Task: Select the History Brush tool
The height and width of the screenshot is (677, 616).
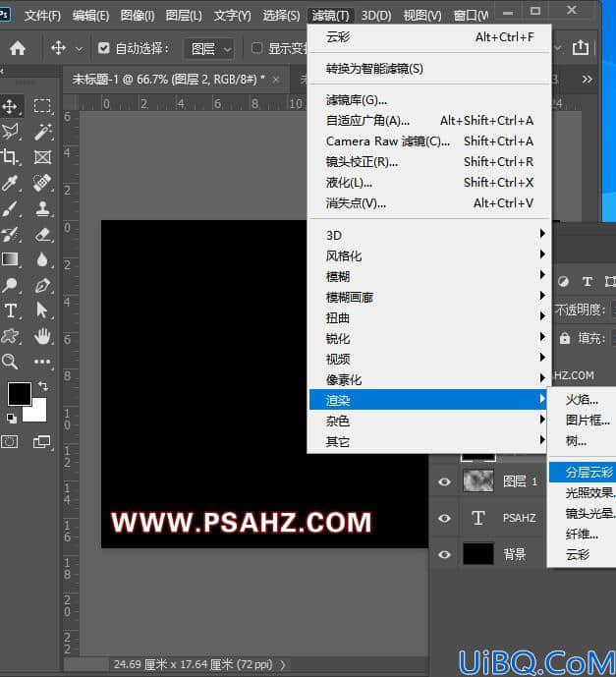Action: (x=10, y=235)
